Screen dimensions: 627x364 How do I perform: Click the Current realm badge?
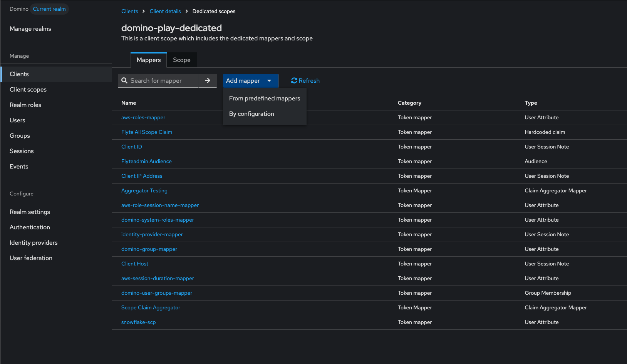point(49,9)
